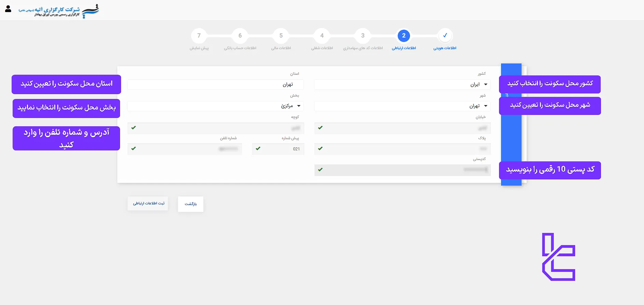The image size is (644, 305).
Task: Click the بازگشت back button
Action: pos(191,204)
